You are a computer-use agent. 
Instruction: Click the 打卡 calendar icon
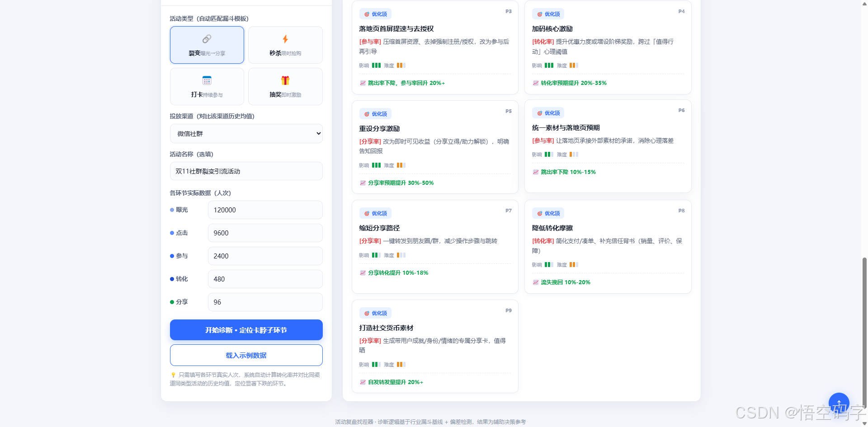point(207,80)
